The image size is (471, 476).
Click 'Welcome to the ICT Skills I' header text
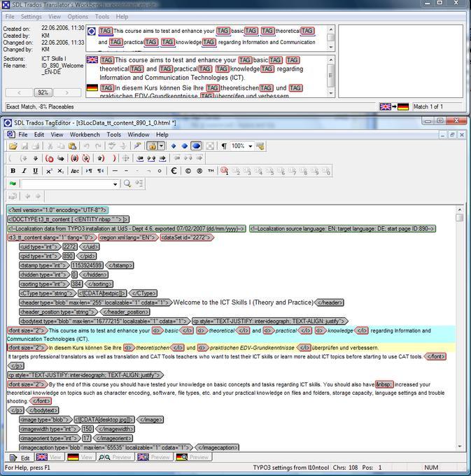(x=213, y=302)
